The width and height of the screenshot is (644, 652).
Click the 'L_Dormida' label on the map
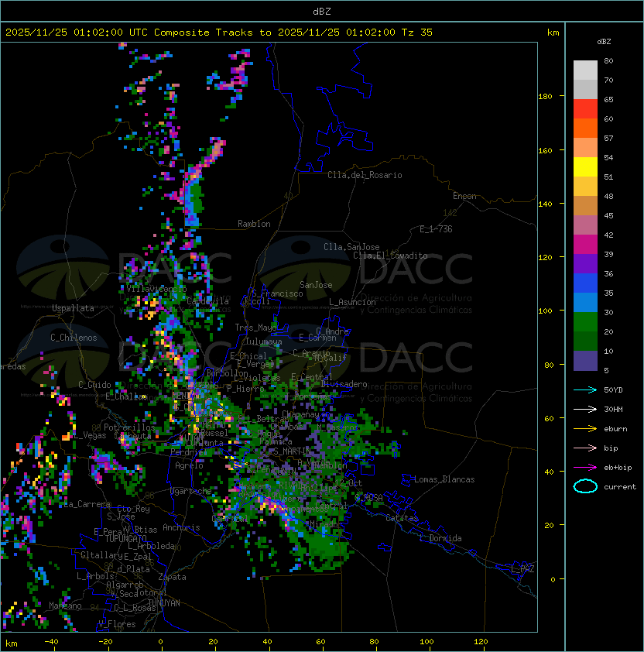tap(440, 538)
